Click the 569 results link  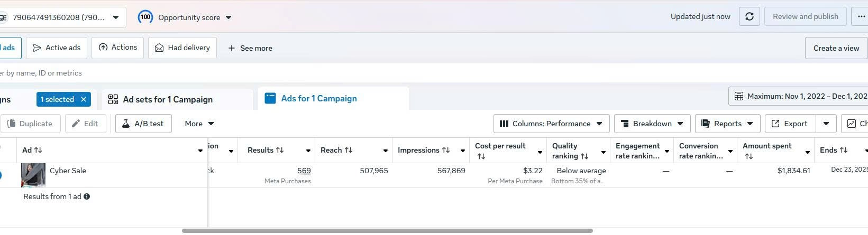pyautogui.click(x=304, y=171)
